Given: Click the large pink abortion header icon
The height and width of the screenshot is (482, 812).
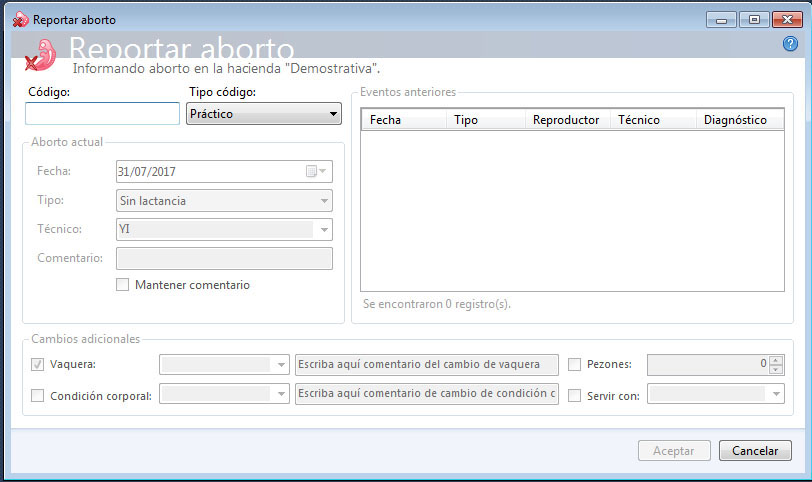Looking at the screenshot, I should click(x=41, y=55).
